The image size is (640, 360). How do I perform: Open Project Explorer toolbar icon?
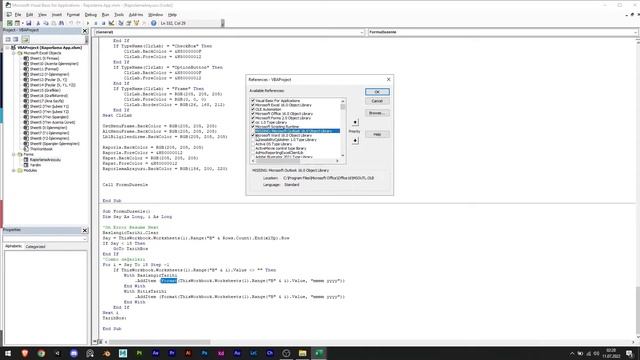(x=121, y=23)
